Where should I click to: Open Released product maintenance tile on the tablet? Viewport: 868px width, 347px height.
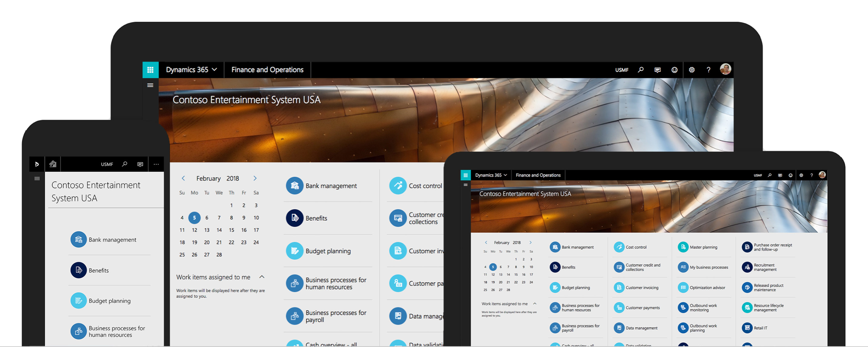click(x=763, y=288)
